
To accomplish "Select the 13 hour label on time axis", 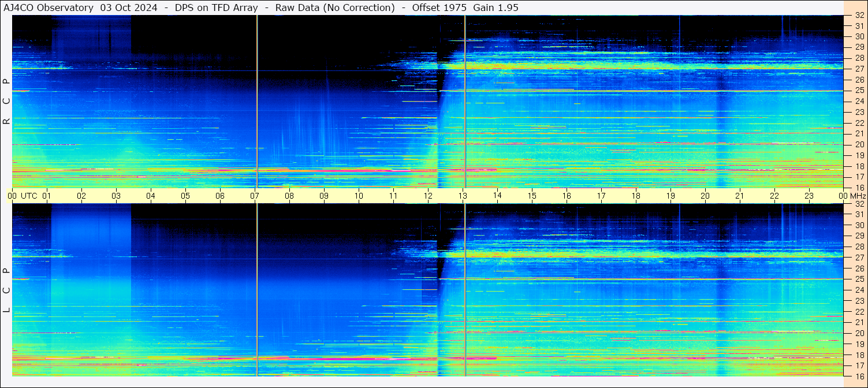I will click(x=463, y=196).
